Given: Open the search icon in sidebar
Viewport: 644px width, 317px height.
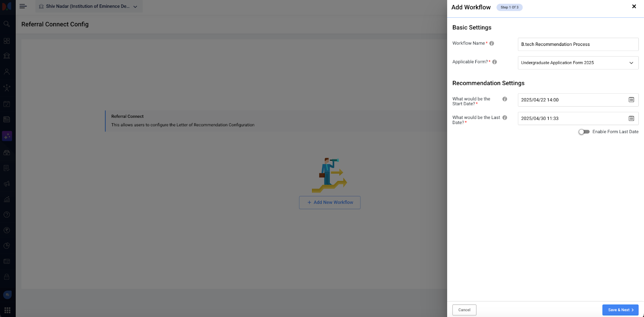Looking at the screenshot, I should pos(7,24).
